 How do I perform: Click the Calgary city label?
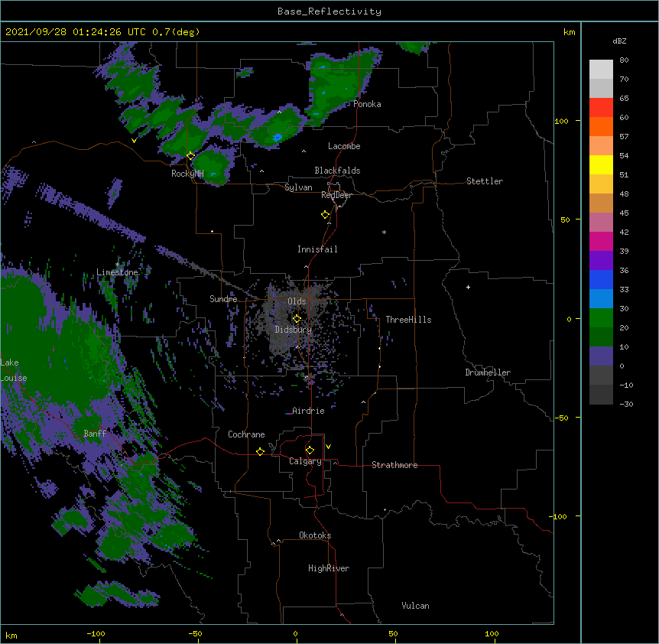[x=305, y=461]
